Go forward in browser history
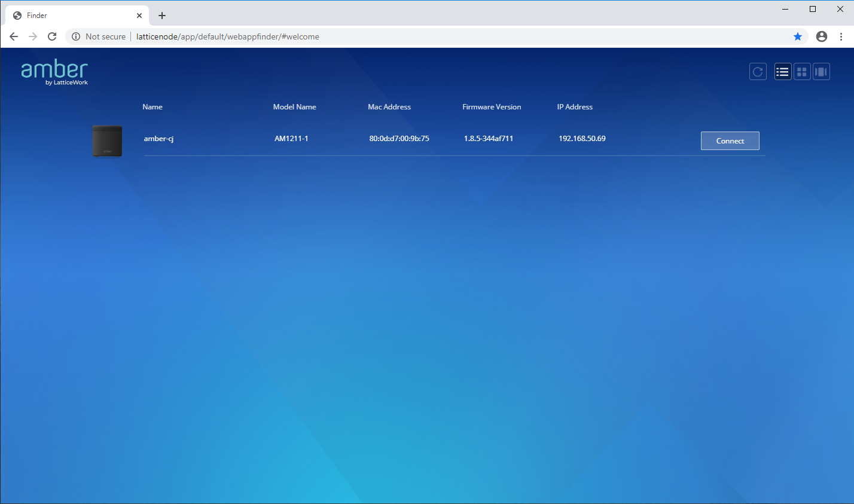 [x=33, y=36]
